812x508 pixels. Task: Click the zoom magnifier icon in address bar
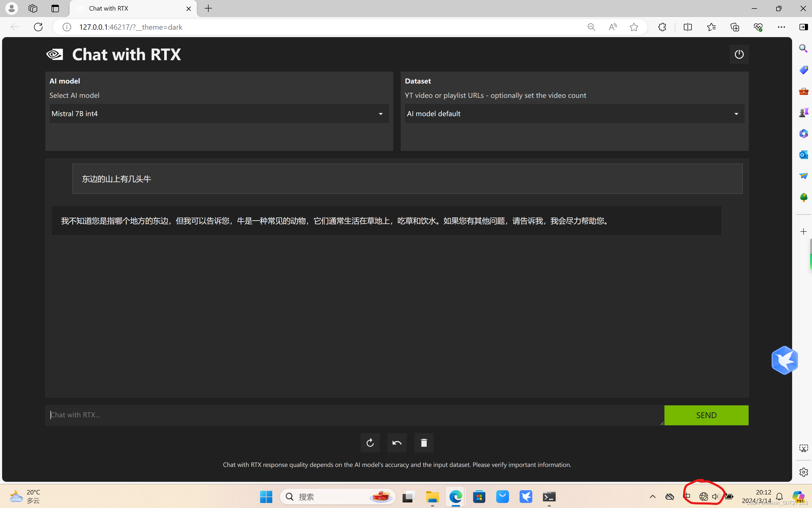click(591, 27)
